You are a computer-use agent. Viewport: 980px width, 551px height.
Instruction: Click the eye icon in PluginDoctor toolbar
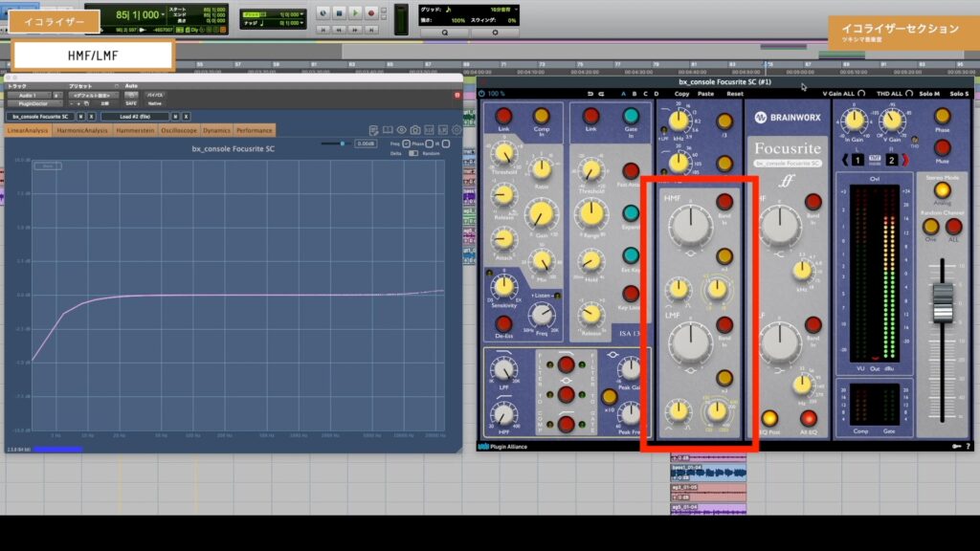pos(401,130)
